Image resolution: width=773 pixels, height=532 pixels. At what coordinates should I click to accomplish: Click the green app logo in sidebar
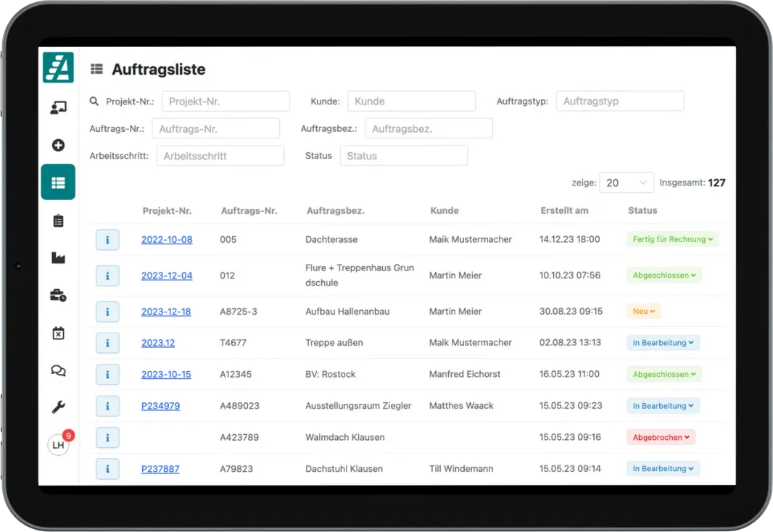[x=58, y=67]
